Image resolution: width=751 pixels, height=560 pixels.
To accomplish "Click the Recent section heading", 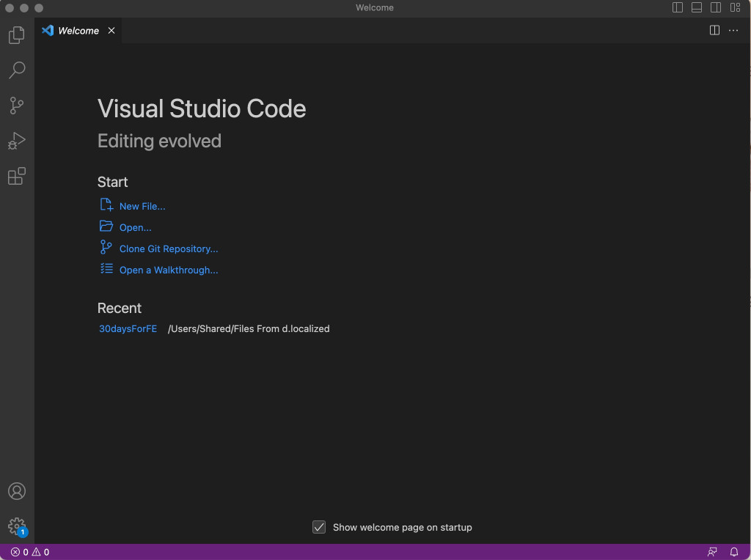I will (120, 308).
